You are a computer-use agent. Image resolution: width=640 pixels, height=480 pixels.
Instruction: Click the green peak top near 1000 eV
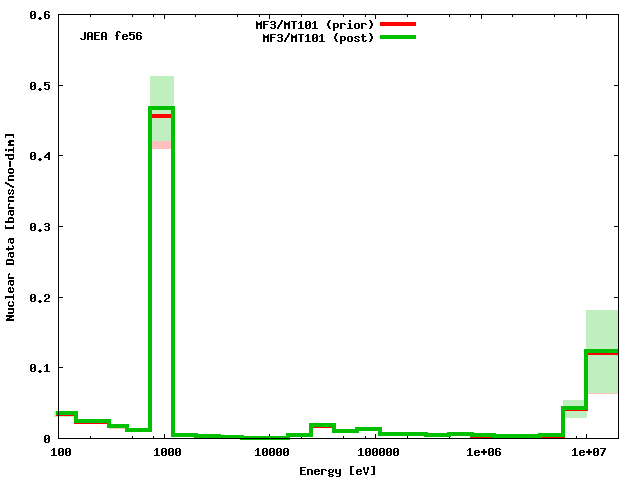[162, 108]
